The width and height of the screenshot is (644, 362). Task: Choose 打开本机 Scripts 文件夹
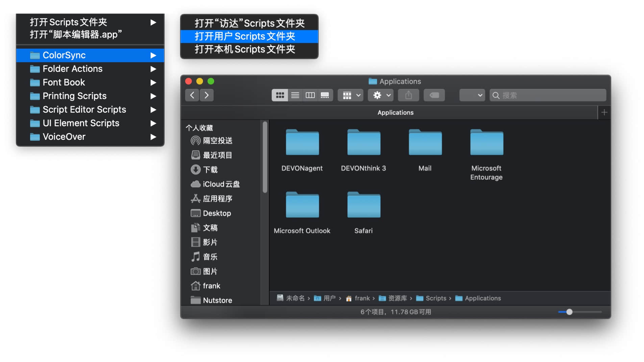(x=249, y=49)
